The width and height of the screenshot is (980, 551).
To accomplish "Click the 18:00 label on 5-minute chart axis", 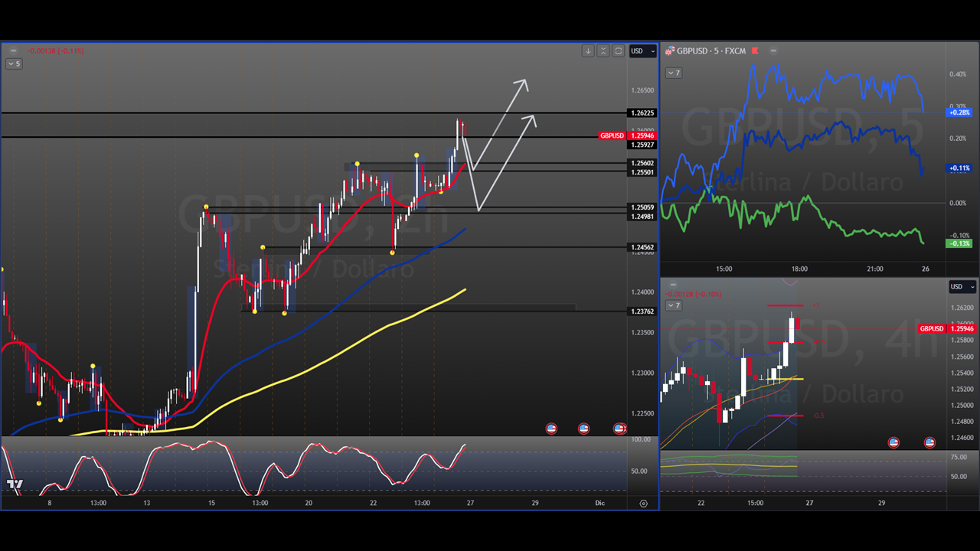I will [x=799, y=269].
